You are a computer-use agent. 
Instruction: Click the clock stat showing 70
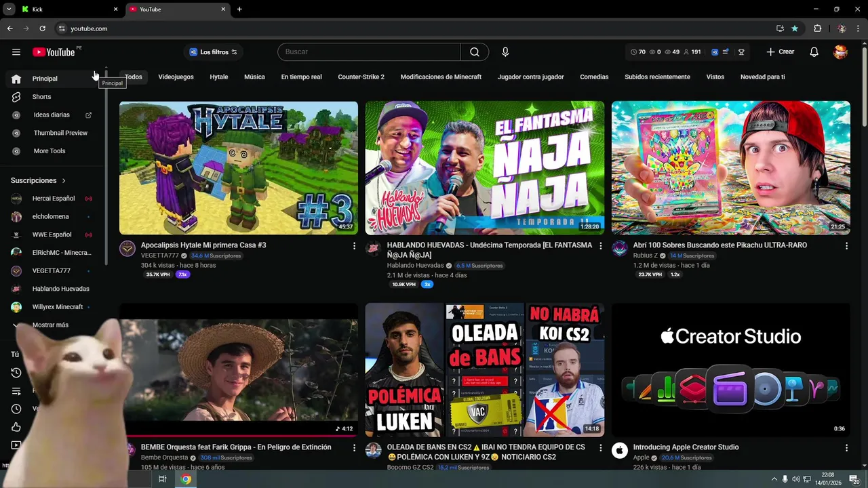[638, 52]
